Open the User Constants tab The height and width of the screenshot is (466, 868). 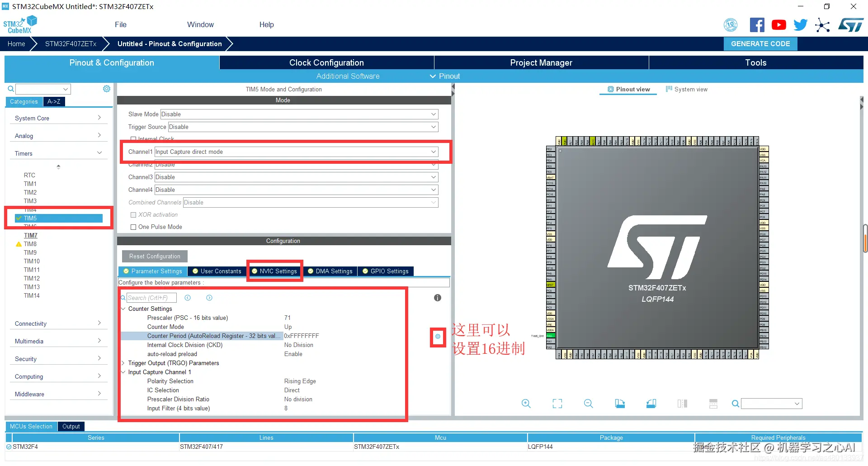(217, 271)
